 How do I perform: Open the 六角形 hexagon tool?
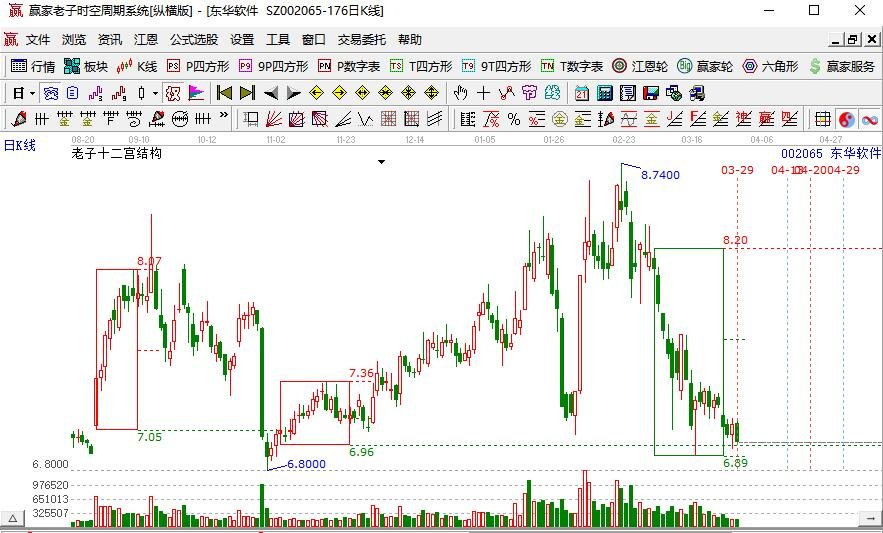point(770,66)
